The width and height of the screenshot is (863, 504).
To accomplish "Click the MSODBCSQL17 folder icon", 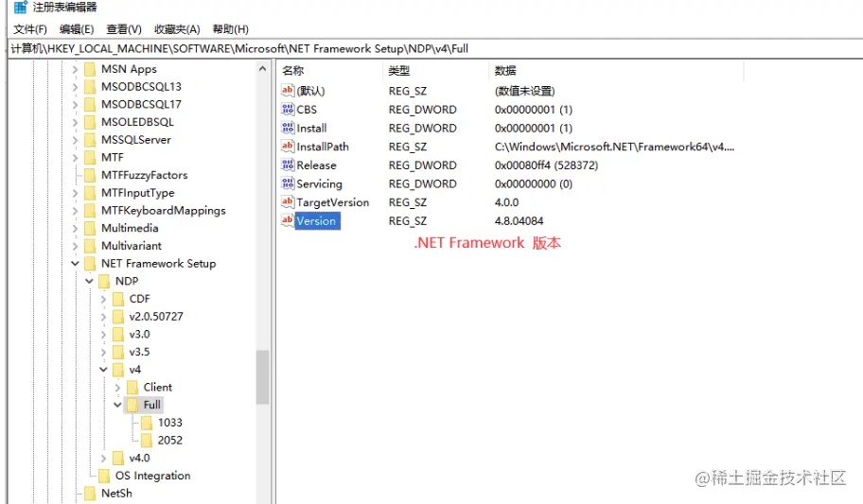I will tap(90, 105).
